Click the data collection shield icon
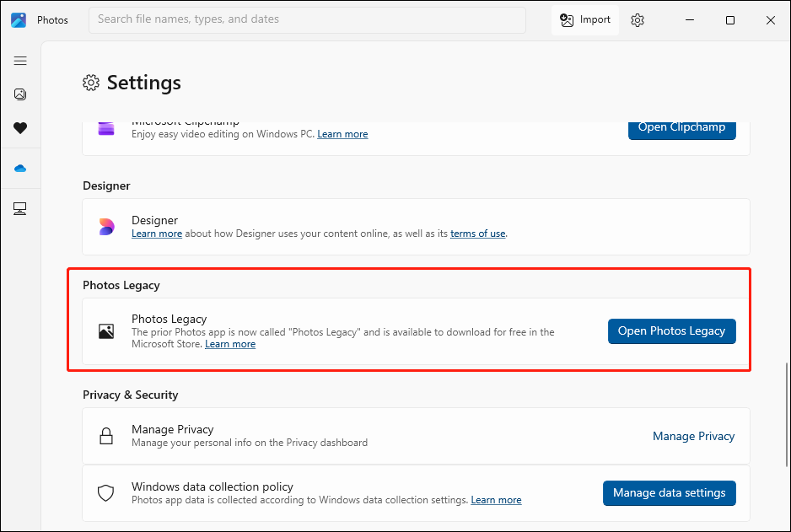791x532 pixels. (106, 492)
